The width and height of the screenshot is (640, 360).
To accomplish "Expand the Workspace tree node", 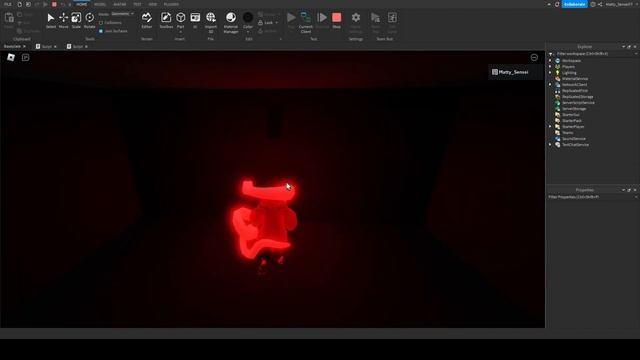I will [550, 61].
